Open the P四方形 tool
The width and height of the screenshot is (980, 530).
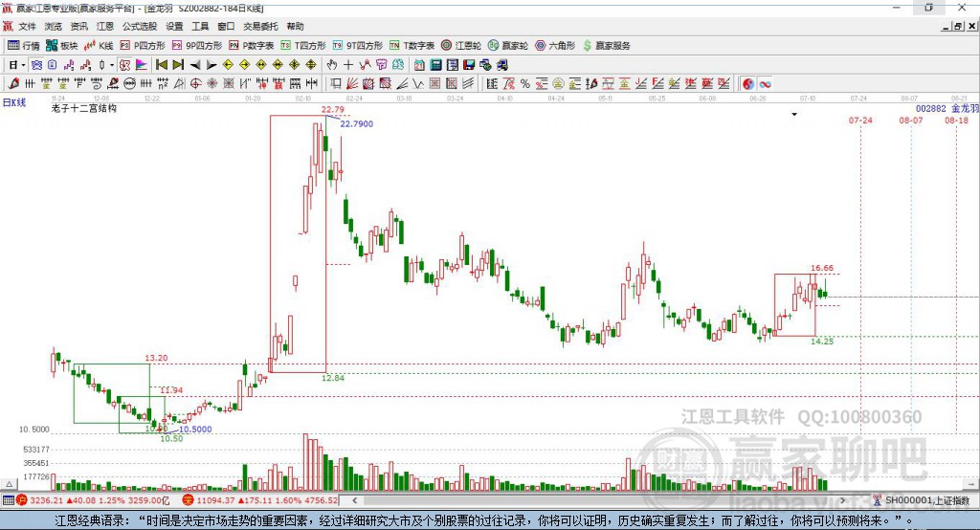[x=143, y=46]
